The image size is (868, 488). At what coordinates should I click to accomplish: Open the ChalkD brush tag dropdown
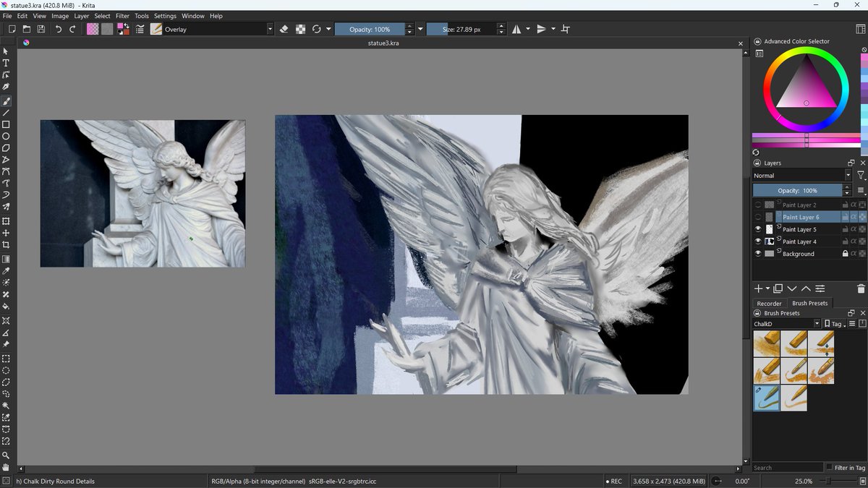tap(787, 324)
